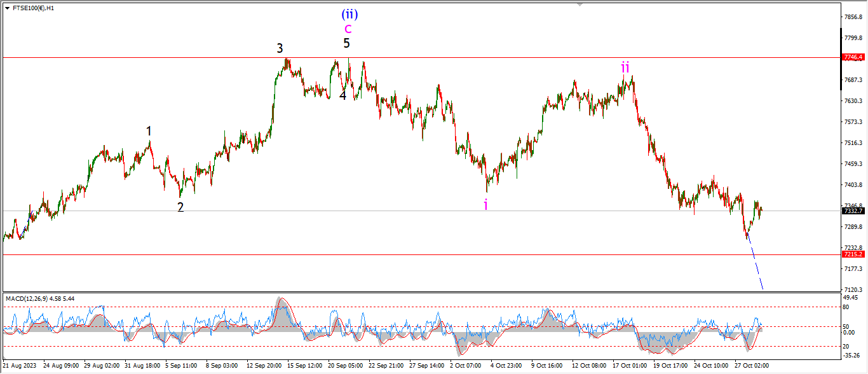868x374 pixels.
Task: Click the 7856.8 value on price scale
Action: [x=853, y=17]
